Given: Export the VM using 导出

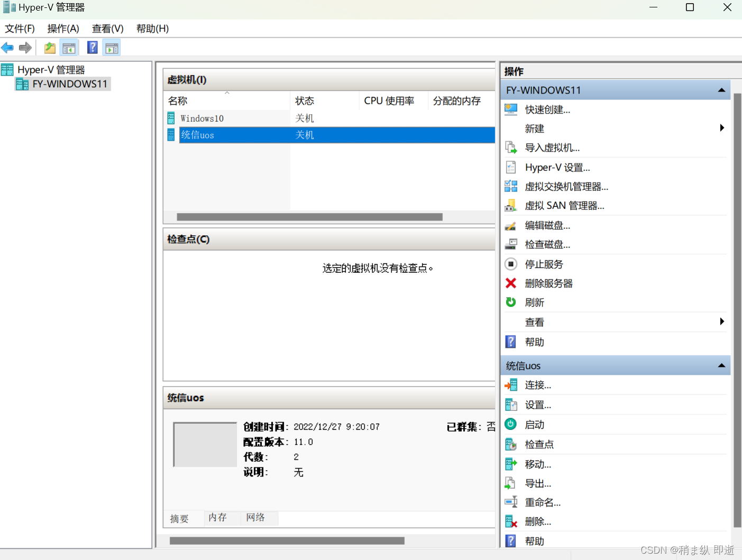Looking at the screenshot, I should (x=511, y=483).
